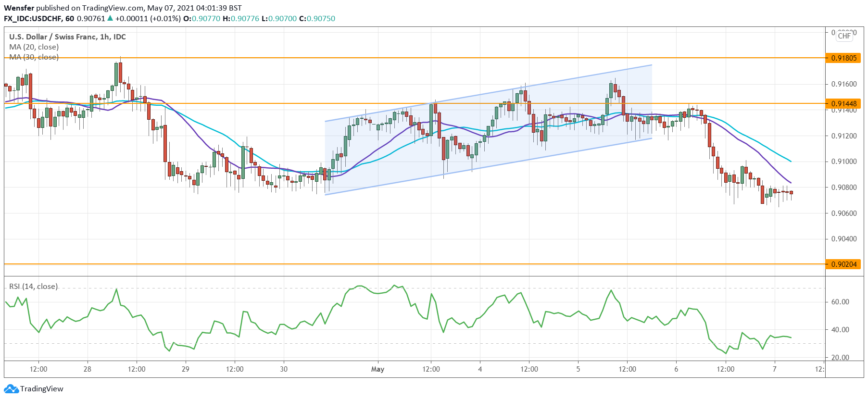Viewport: 868px width, 400px height.
Task: Click the RSI 20.00 axis label
Action: (x=840, y=358)
